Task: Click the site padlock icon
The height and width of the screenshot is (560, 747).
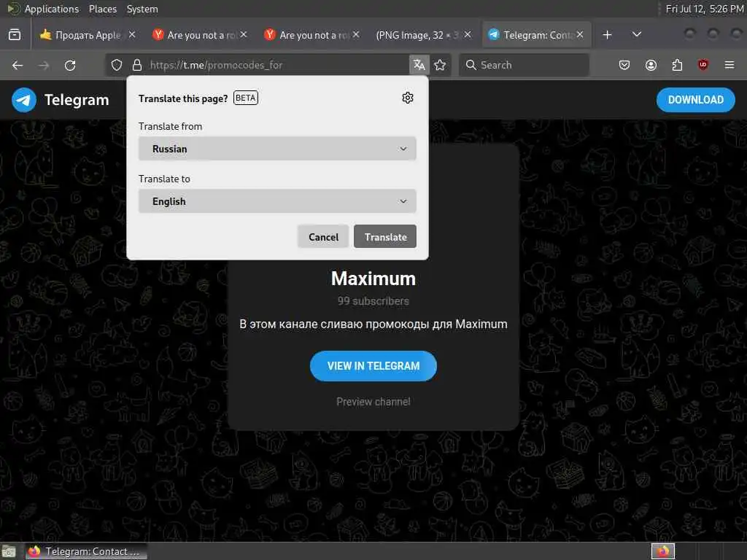Action: click(137, 65)
